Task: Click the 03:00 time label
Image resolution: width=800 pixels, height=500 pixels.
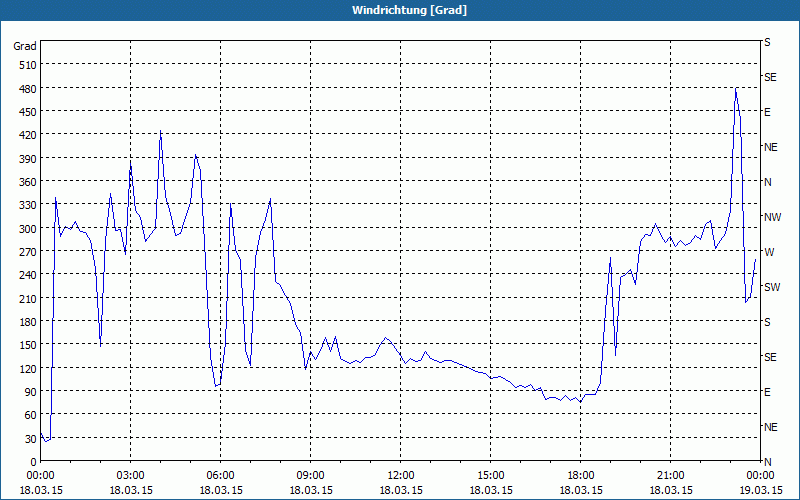Action: (x=130, y=476)
